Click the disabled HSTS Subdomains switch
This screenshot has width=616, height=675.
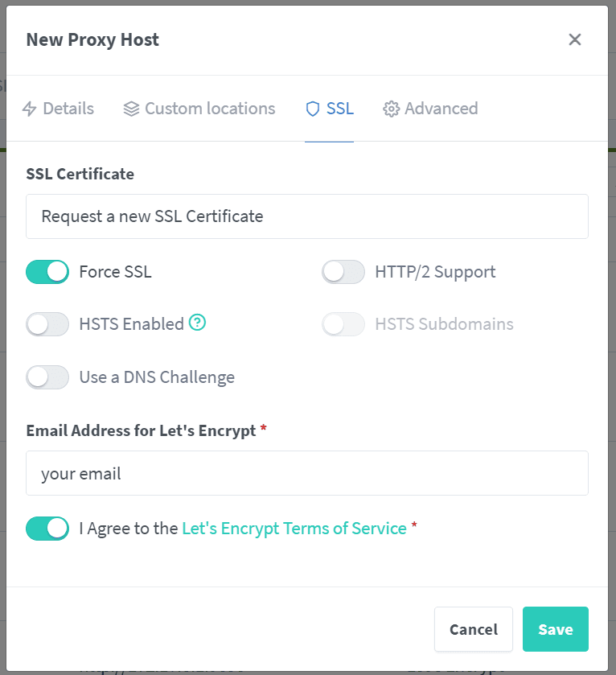pos(343,324)
